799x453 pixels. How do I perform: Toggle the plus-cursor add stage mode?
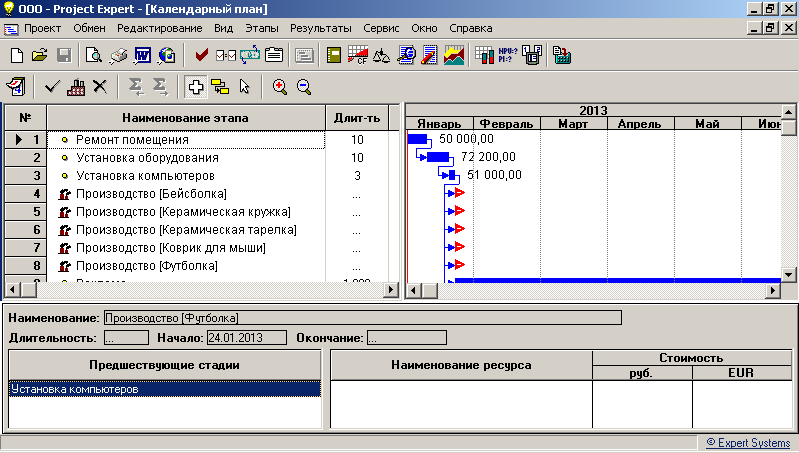pos(196,87)
